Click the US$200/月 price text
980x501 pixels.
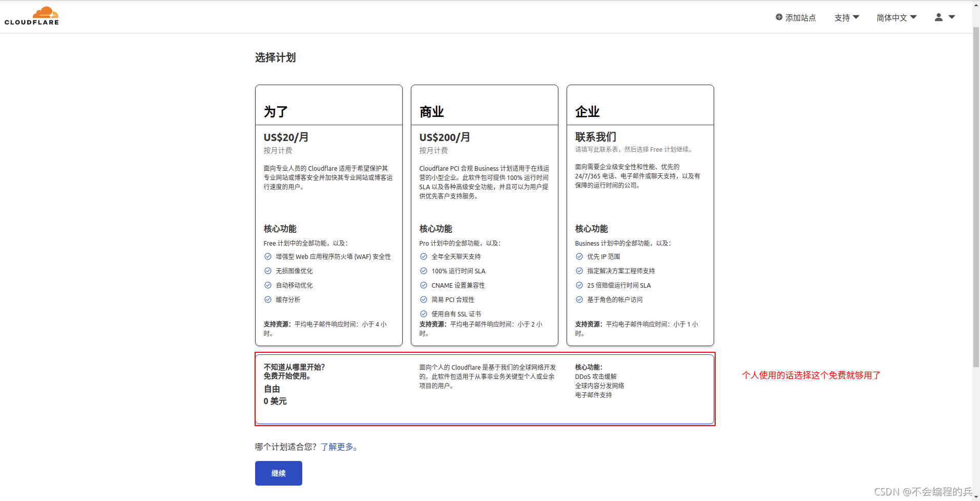(x=445, y=137)
